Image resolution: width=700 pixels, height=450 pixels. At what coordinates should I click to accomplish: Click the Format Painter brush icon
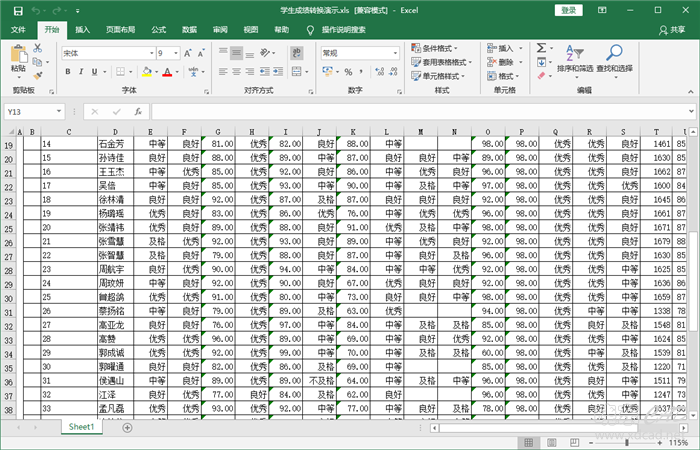coord(38,76)
